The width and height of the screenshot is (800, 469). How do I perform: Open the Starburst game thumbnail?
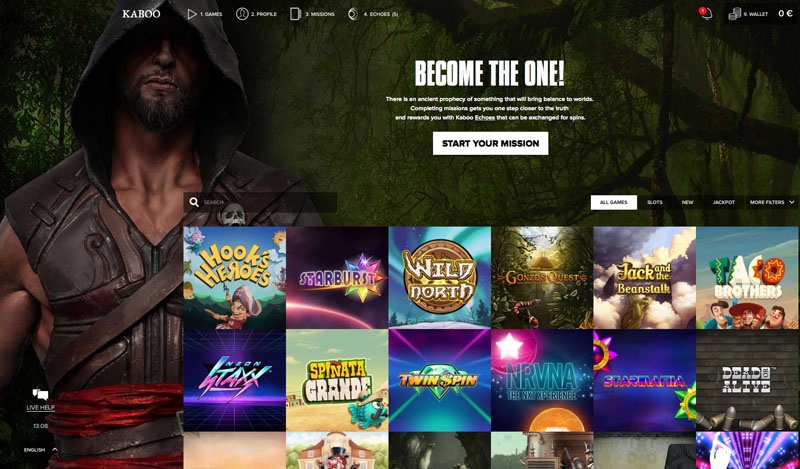pos(337,278)
